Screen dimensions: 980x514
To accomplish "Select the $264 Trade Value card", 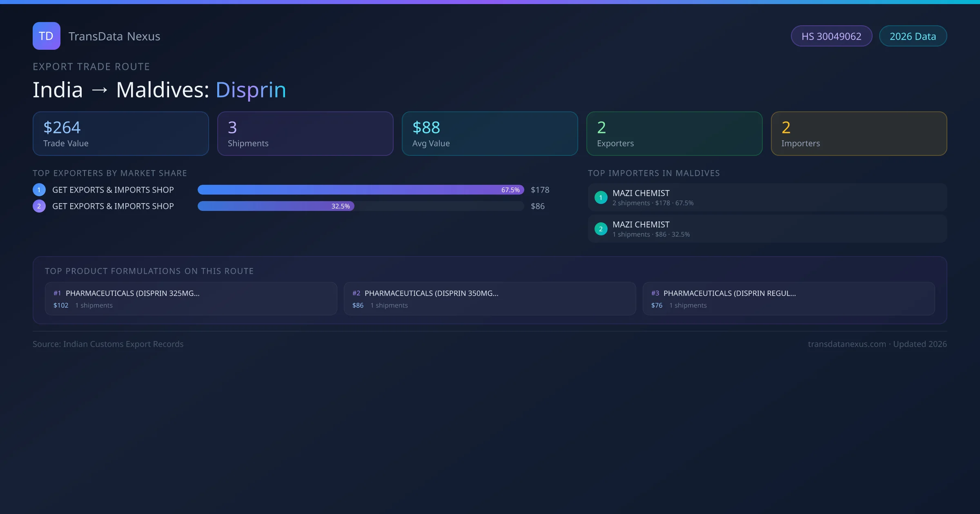I will click(x=120, y=134).
